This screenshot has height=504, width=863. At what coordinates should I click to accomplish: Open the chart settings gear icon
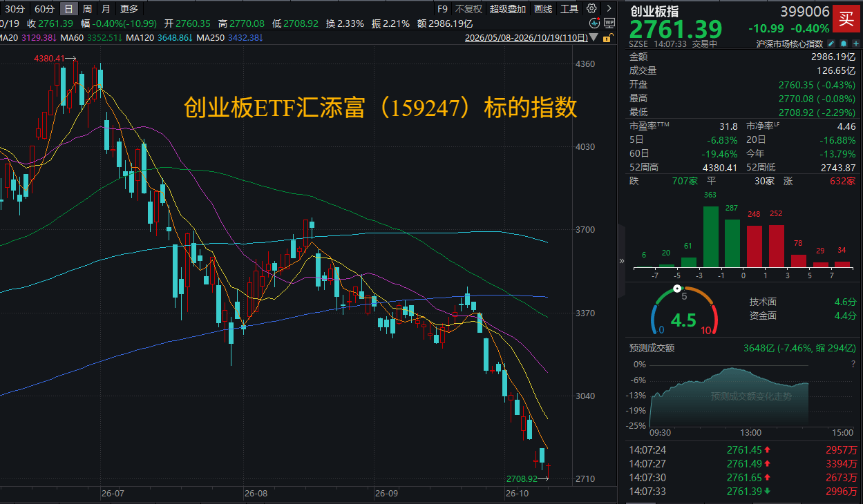[591, 9]
